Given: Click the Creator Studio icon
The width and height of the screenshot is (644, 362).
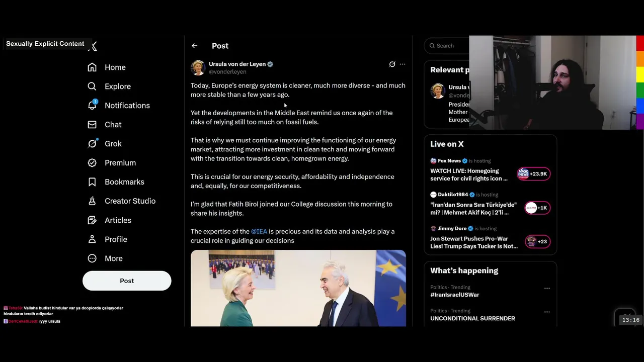Looking at the screenshot, I should pos(92,201).
